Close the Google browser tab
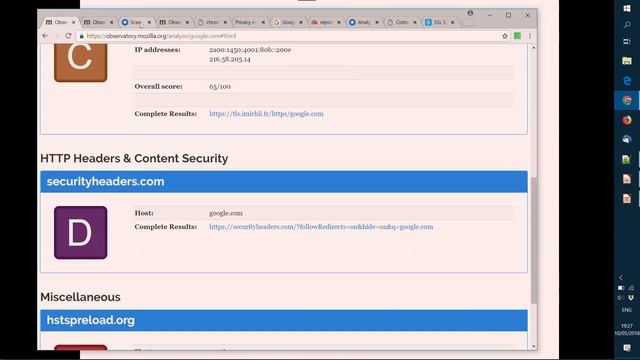This screenshot has width=640, height=360. 301,22
